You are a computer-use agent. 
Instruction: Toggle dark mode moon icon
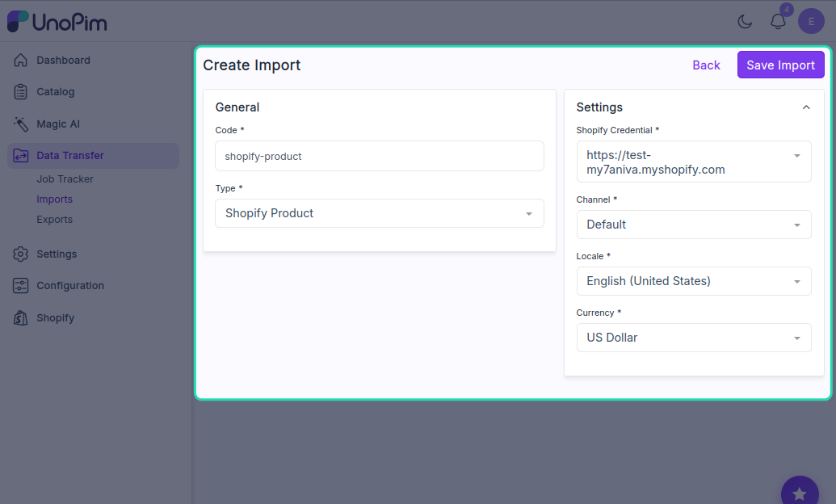pos(745,21)
